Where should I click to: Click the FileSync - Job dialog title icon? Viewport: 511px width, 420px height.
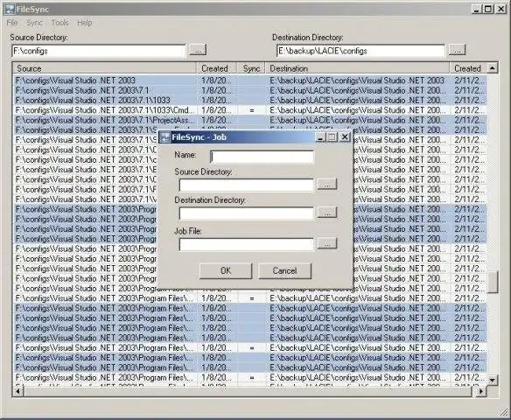(x=165, y=136)
